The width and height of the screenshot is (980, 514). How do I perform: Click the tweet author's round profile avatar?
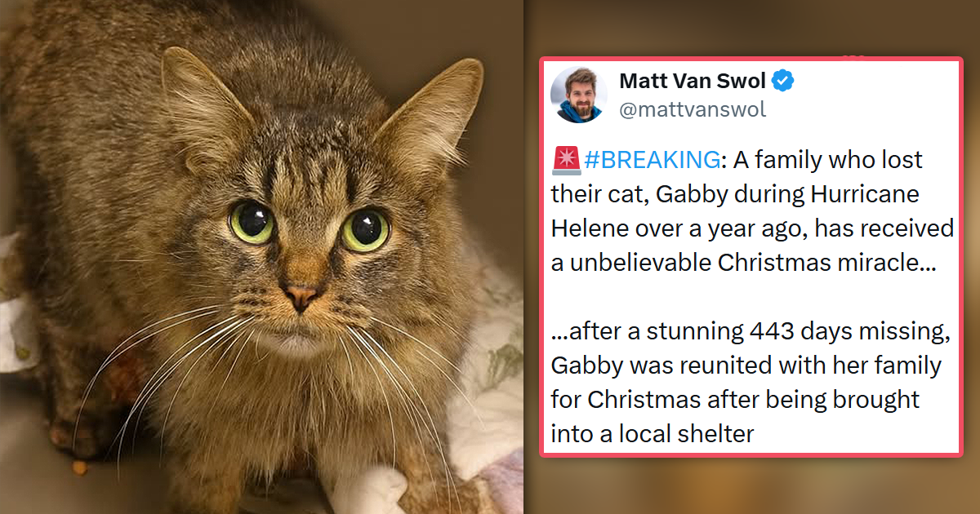pyautogui.click(x=579, y=95)
